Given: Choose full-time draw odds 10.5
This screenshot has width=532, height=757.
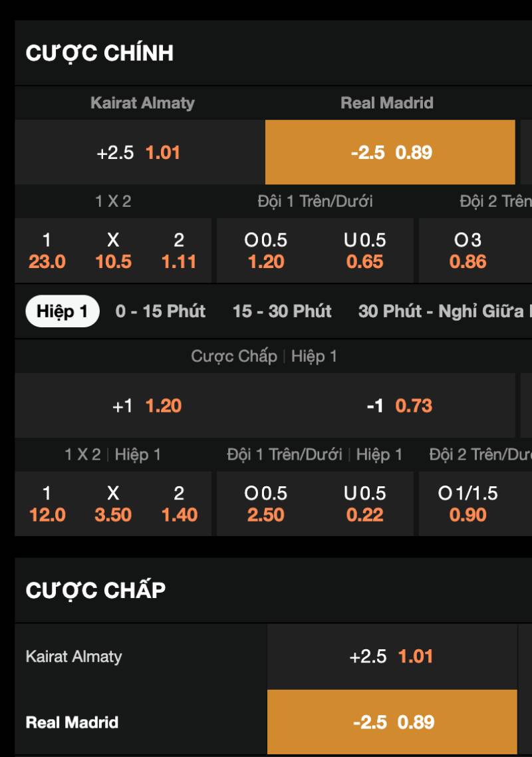Looking at the screenshot, I should point(113,251).
